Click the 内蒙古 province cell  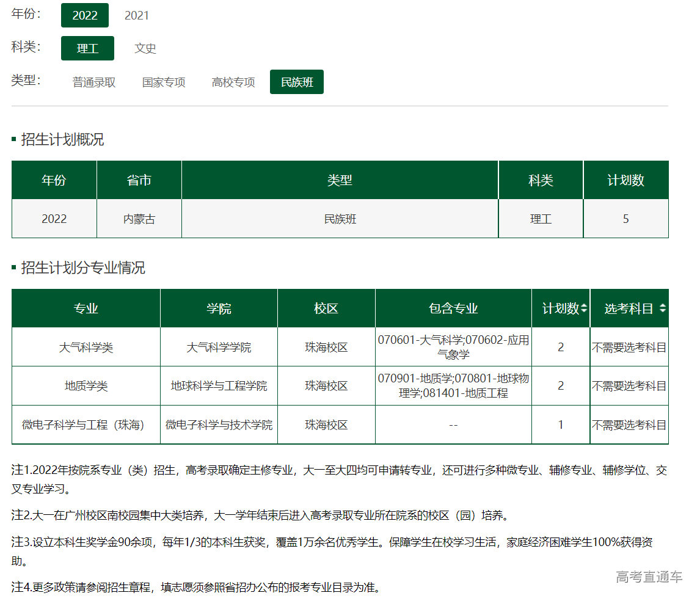point(139,219)
